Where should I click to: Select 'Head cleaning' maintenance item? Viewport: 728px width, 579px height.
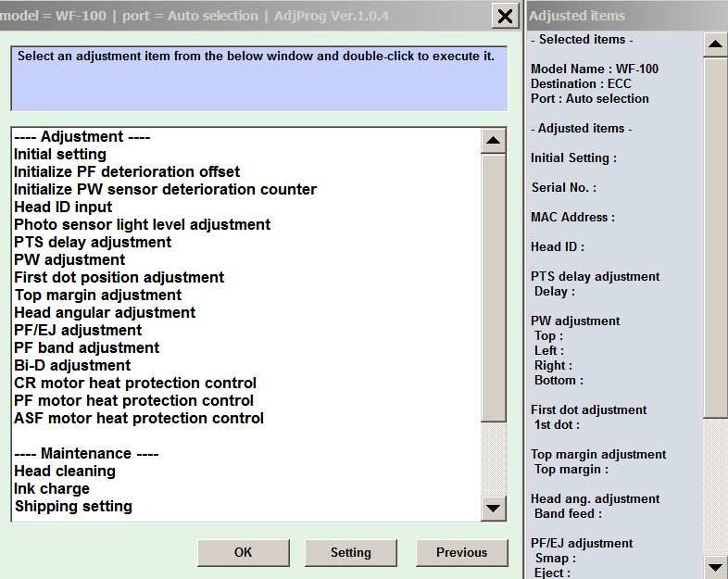(x=65, y=472)
